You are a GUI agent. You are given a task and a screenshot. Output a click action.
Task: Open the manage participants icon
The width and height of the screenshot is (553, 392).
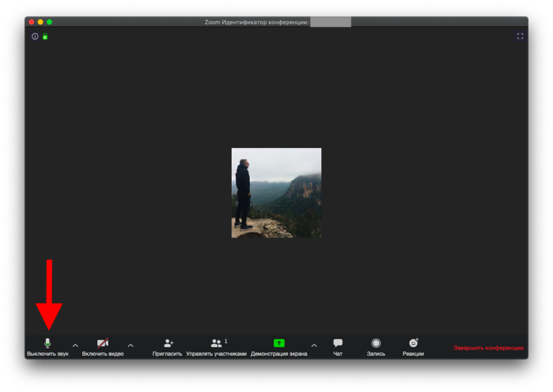217,343
